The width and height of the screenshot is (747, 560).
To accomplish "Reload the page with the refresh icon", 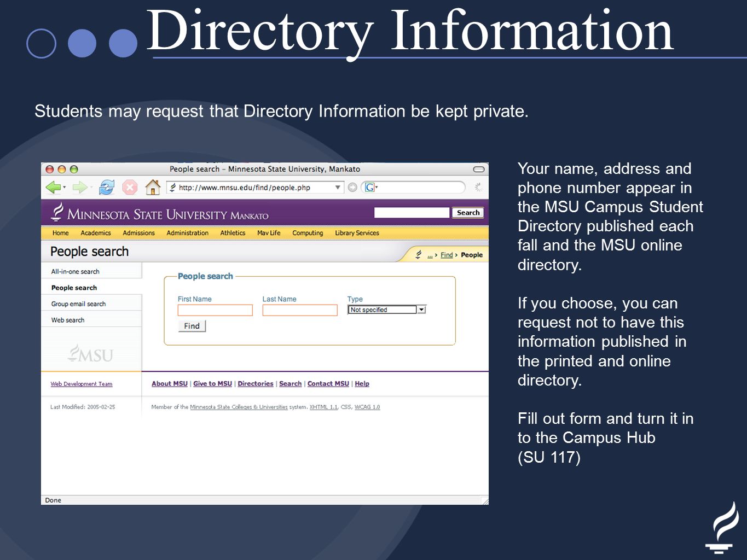I will click(x=107, y=188).
